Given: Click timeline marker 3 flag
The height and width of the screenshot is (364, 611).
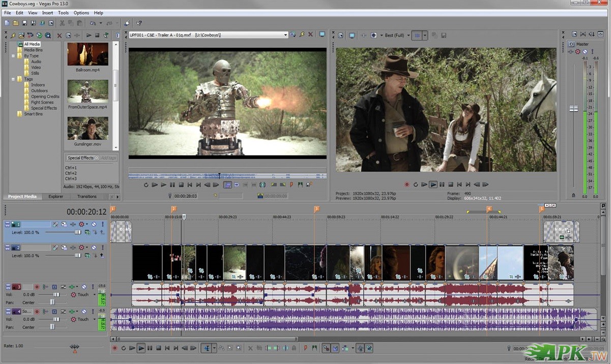Looking at the screenshot, I should (x=316, y=208).
